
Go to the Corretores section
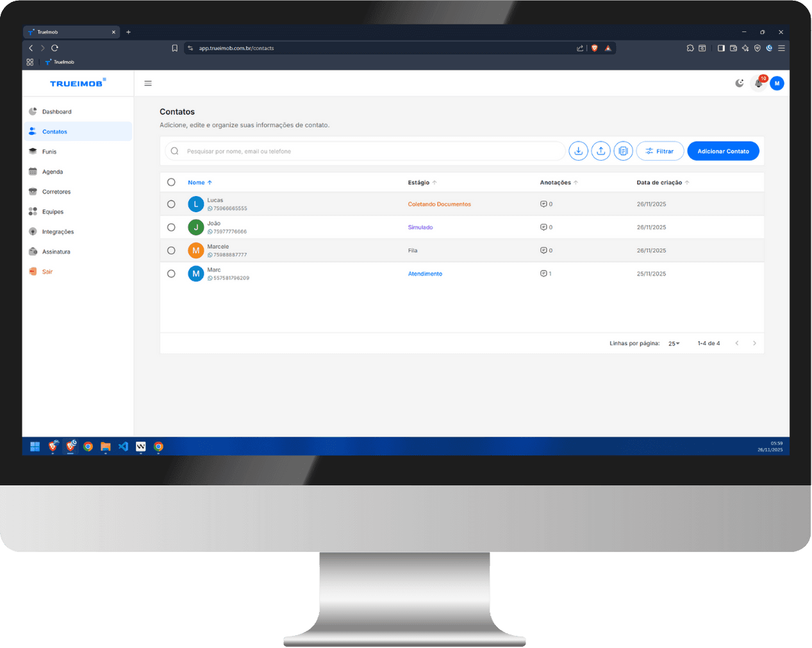click(x=55, y=192)
